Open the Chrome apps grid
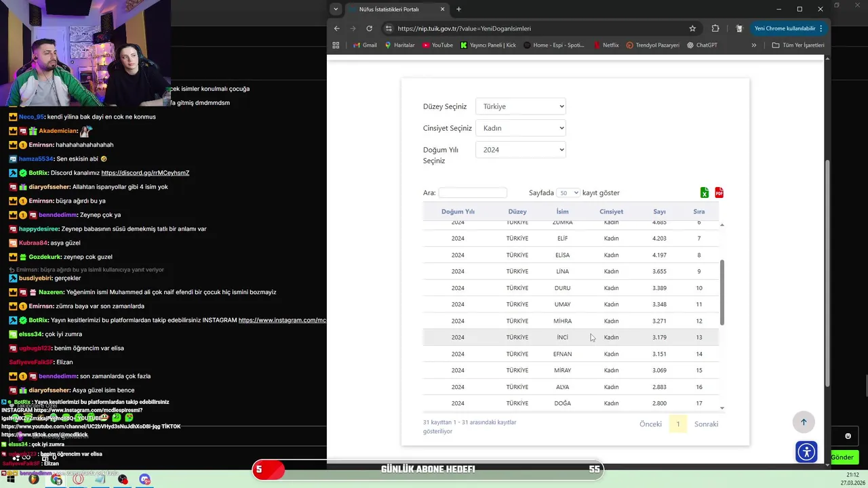868x488 pixels. tap(336, 45)
